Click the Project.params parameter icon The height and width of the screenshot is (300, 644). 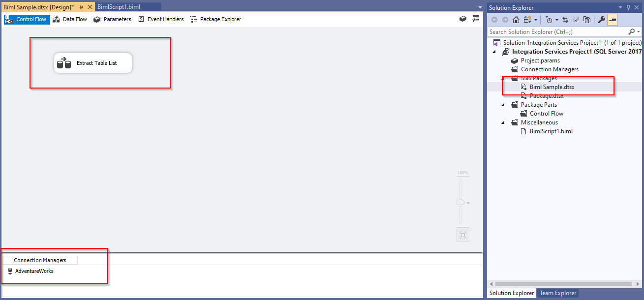[x=515, y=60]
